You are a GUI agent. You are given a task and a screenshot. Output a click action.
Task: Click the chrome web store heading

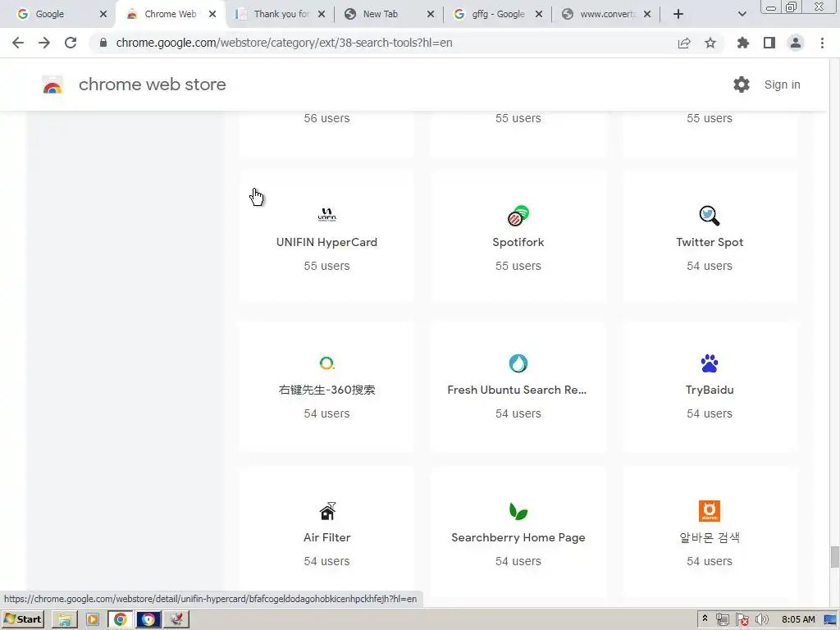pos(152,84)
